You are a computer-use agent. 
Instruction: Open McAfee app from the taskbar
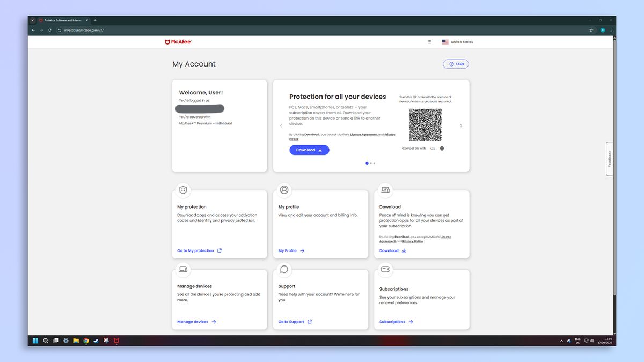point(116,341)
